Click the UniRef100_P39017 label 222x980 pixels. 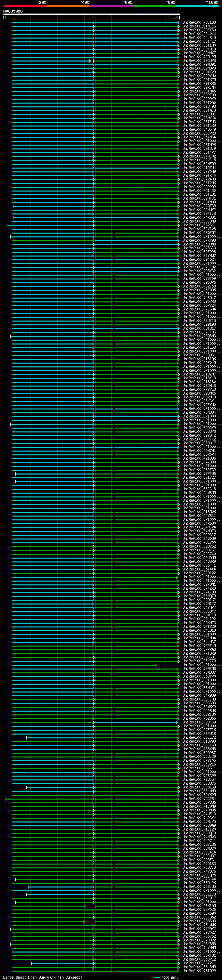coord(199,443)
